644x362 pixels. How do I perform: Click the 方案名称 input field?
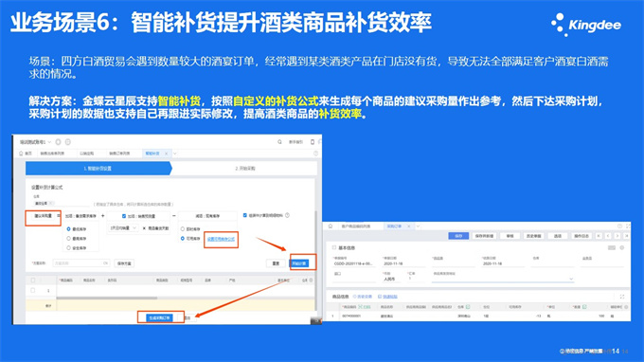[80, 263]
